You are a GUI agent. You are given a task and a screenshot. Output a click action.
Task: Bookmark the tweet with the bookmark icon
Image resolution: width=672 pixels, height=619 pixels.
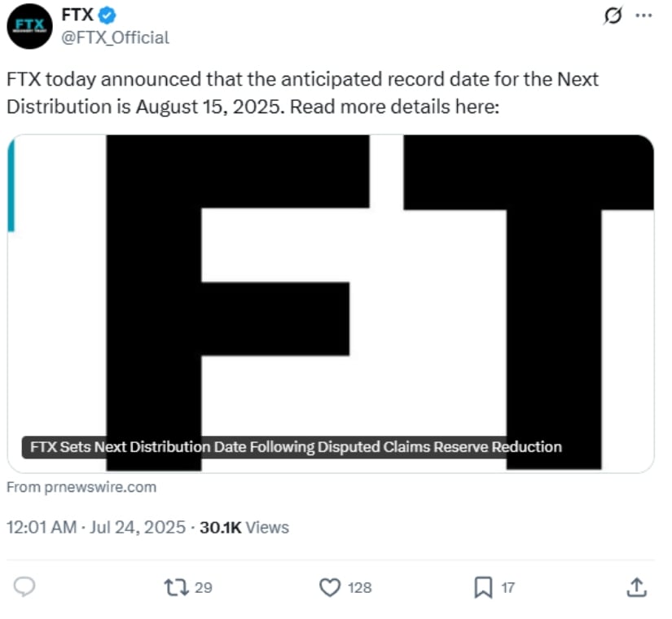tap(483, 587)
